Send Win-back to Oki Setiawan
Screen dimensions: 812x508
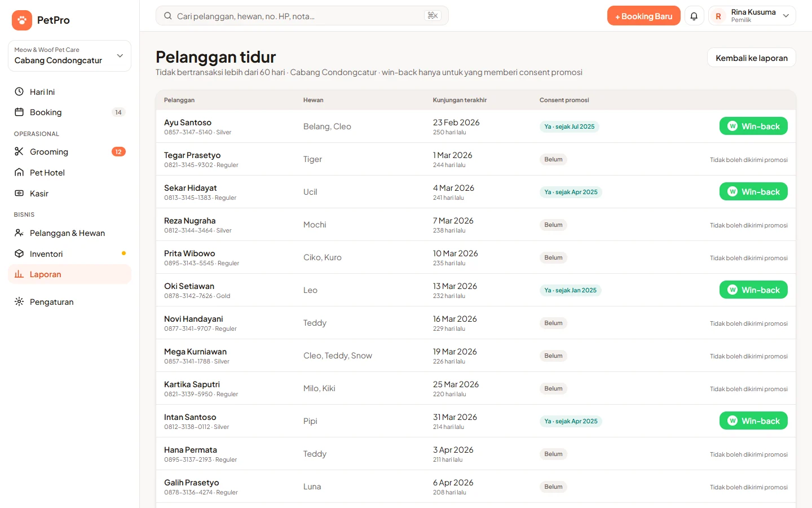(x=753, y=290)
